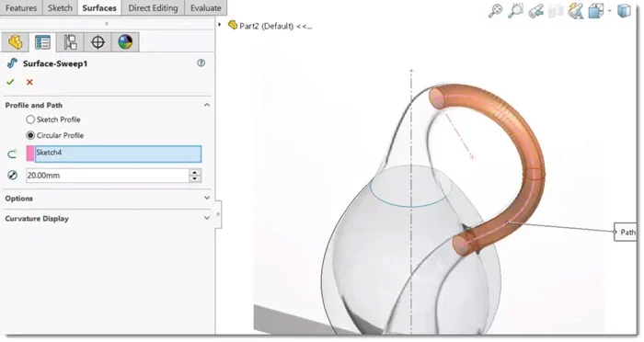Image resolution: width=644 pixels, height=342 pixels.
Task: Expand the Curvature Display section
Action: pyautogui.click(x=207, y=218)
